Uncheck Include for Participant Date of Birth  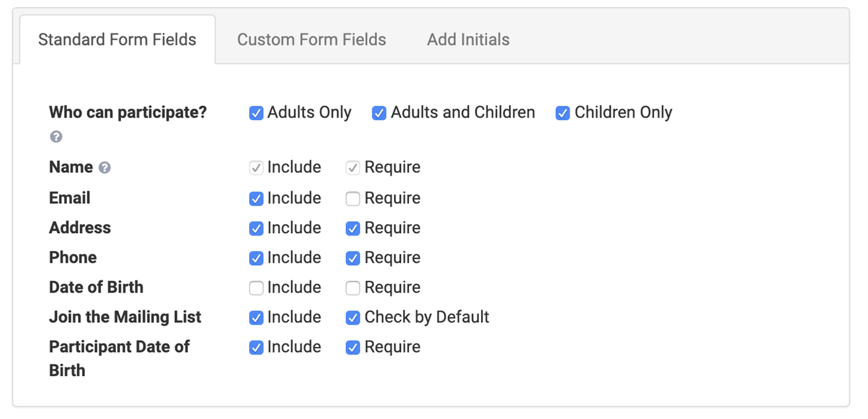[256, 347]
